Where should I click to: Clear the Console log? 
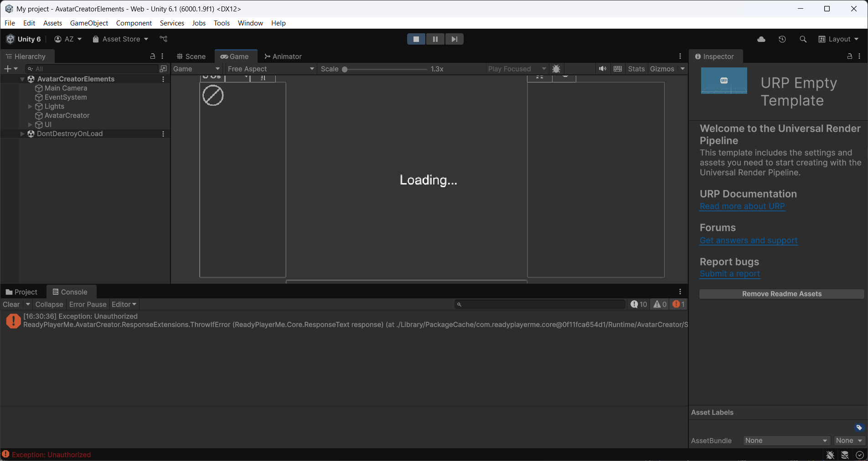11,304
